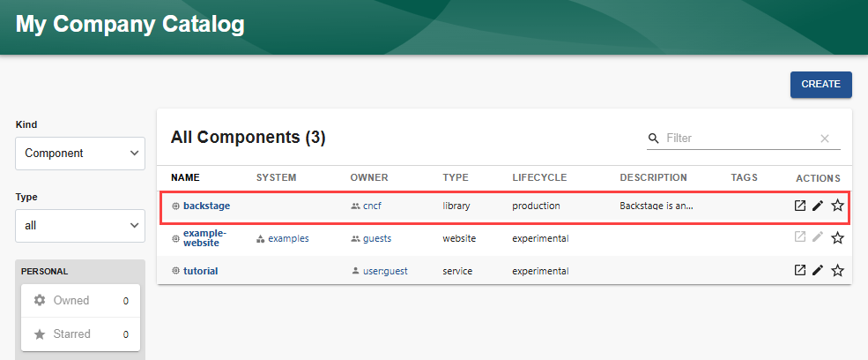Click the CREATE button
Image resolution: width=868 pixels, height=360 pixels.
821,85
